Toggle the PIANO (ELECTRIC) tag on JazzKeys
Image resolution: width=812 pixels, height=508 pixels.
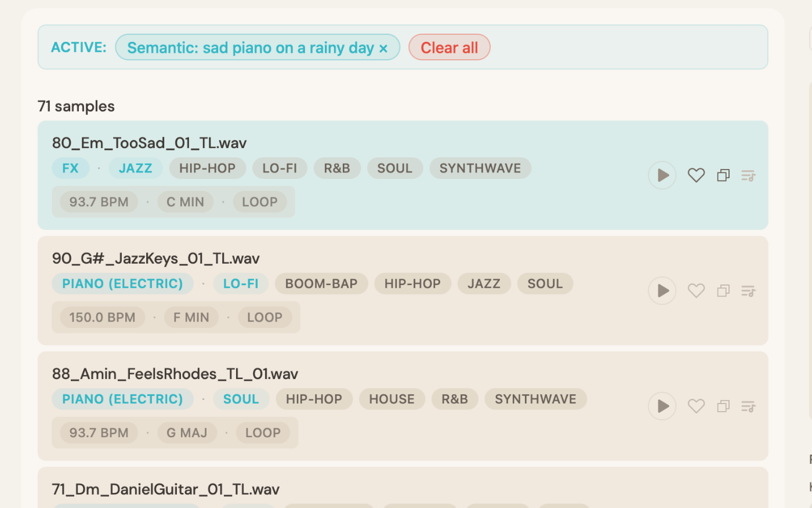[122, 283]
